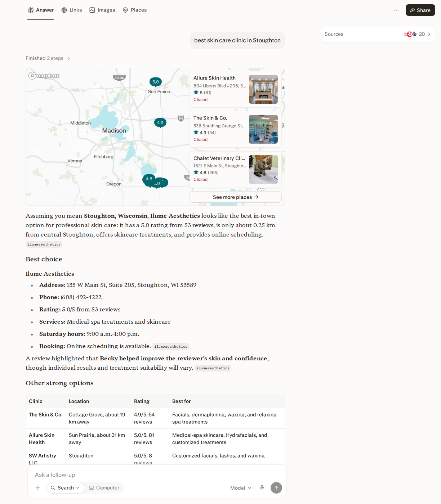The image size is (441, 504).
Task: Expand the Sources panel with 20 sources
Action: click(377, 34)
